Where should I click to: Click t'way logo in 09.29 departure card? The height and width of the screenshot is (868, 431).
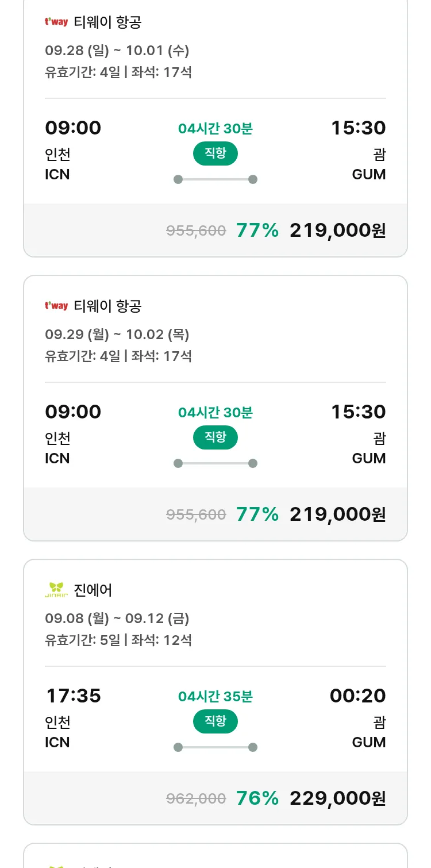pos(56,306)
